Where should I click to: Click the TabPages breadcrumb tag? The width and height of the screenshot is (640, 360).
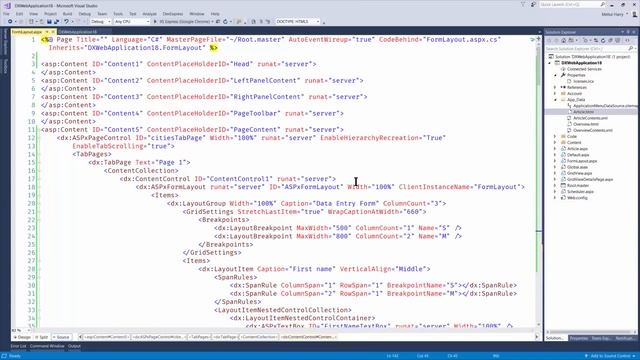(200, 337)
